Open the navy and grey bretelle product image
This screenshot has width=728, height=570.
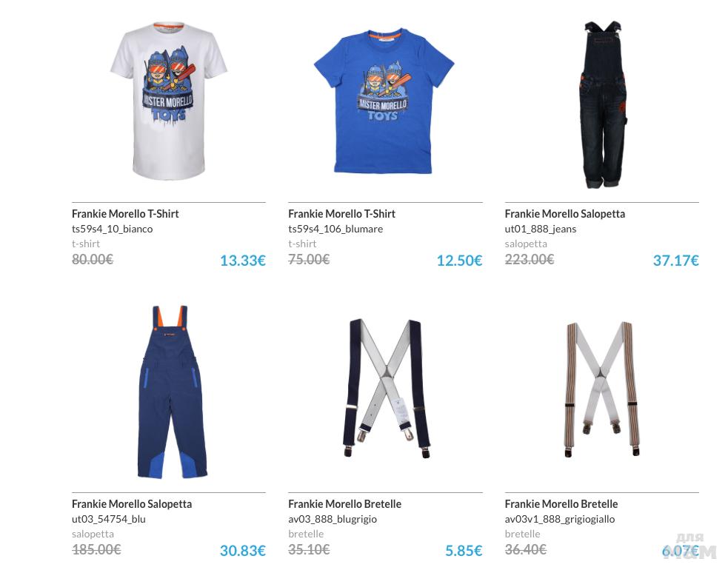(x=385, y=388)
